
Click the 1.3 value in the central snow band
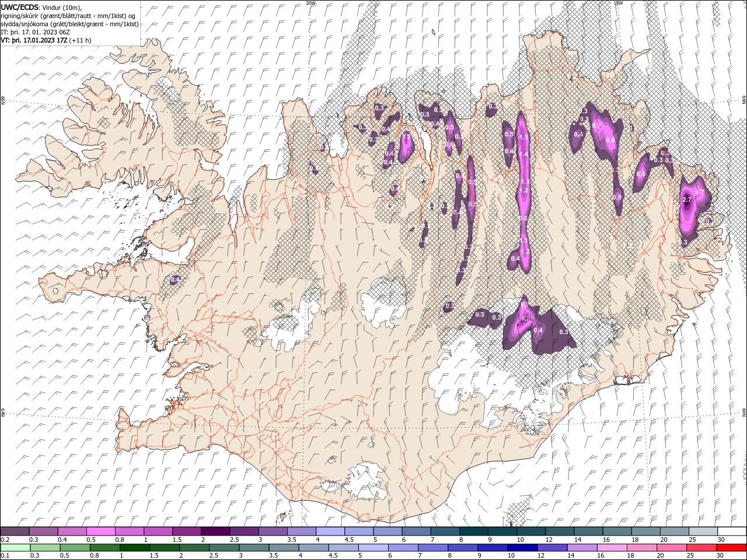pos(525,182)
